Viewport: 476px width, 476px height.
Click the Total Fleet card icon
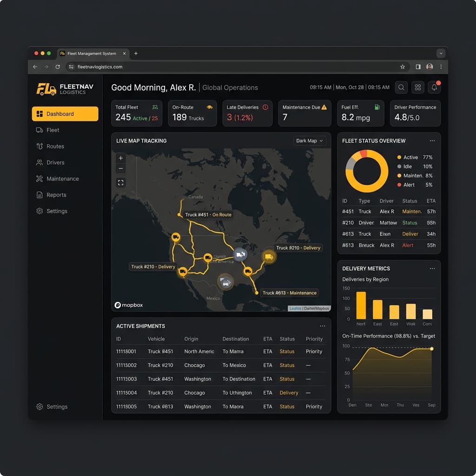(155, 107)
